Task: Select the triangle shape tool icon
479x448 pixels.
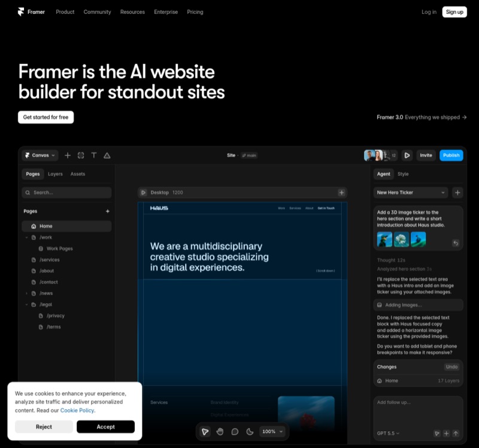Action: tap(107, 156)
